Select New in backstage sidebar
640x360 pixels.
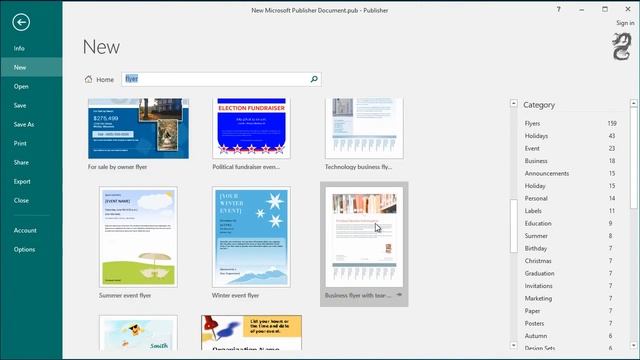31,67
